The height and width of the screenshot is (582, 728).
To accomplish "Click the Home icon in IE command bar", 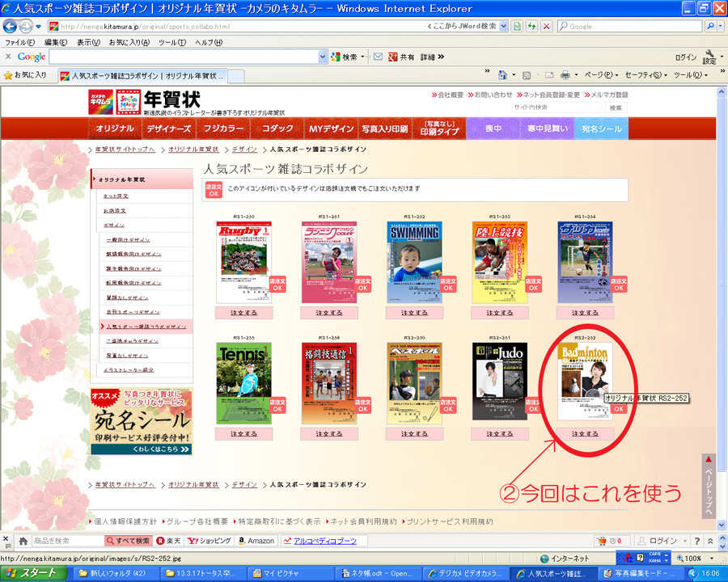I will 503,75.
